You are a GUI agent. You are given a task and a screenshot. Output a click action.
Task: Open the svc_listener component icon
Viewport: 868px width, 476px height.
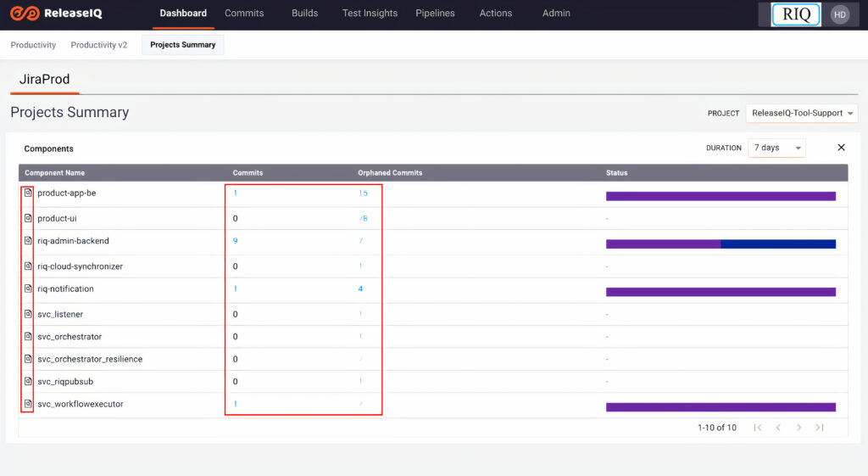(x=28, y=314)
